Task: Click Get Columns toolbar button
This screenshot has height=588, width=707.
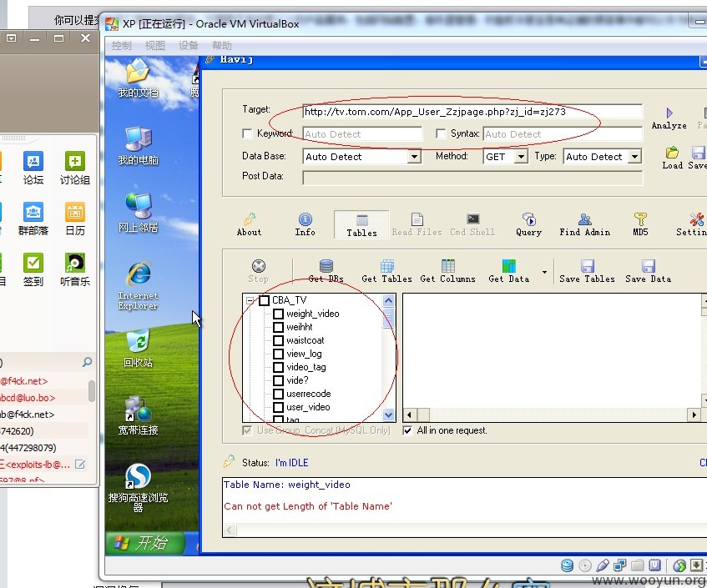Action: [447, 271]
